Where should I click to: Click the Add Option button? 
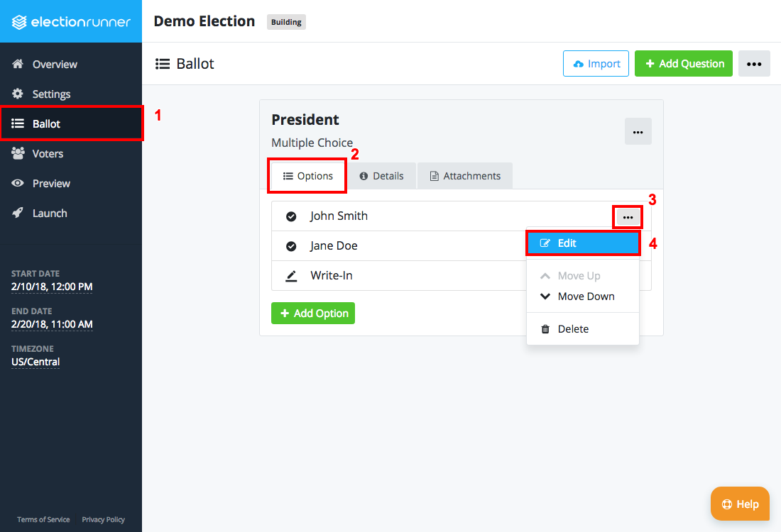[x=313, y=313]
